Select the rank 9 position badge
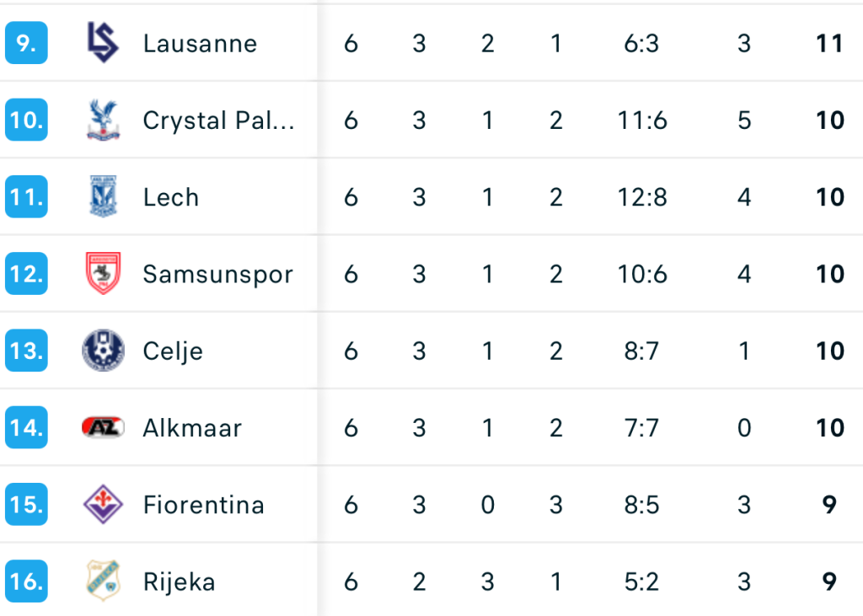Viewport: 863px width, 616px height. pos(26,43)
